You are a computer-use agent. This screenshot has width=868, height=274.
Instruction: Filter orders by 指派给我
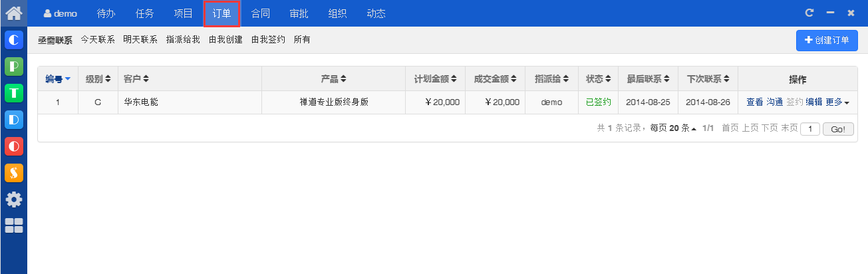pos(183,40)
